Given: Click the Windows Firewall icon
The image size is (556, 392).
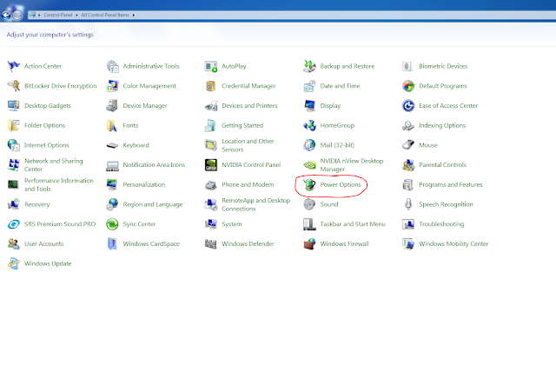Looking at the screenshot, I should [309, 244].
